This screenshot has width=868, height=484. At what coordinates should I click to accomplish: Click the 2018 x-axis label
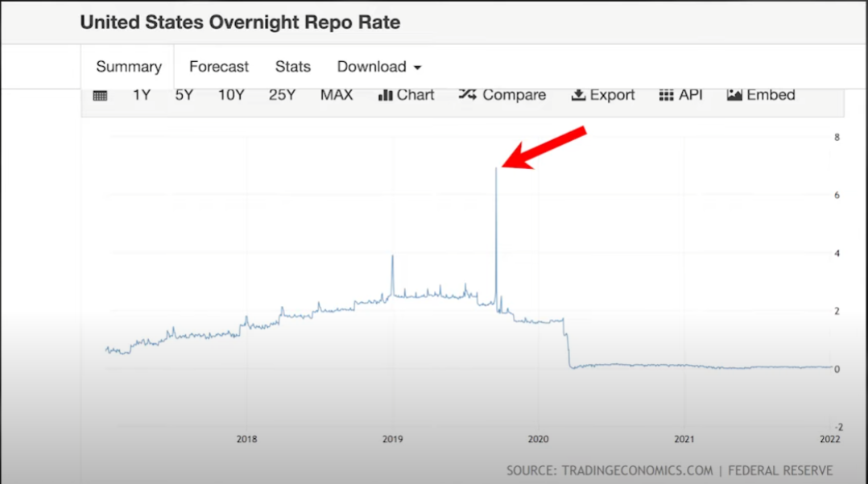[x=247, y=439]
